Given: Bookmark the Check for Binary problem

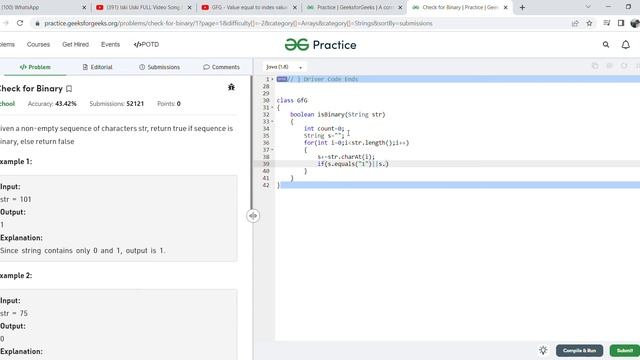Looking at the screenshot, I should [69, 89].
